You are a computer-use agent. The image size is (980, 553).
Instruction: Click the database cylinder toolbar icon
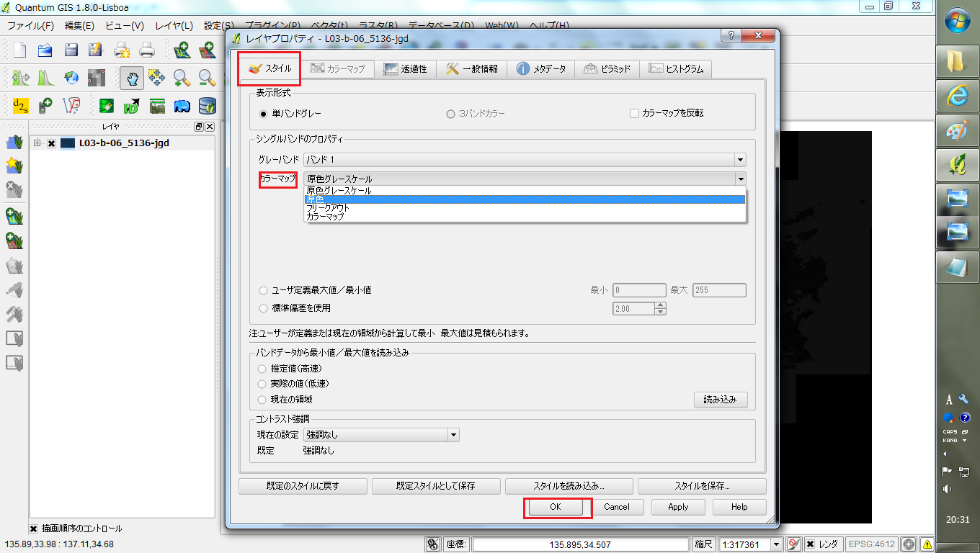208,106
